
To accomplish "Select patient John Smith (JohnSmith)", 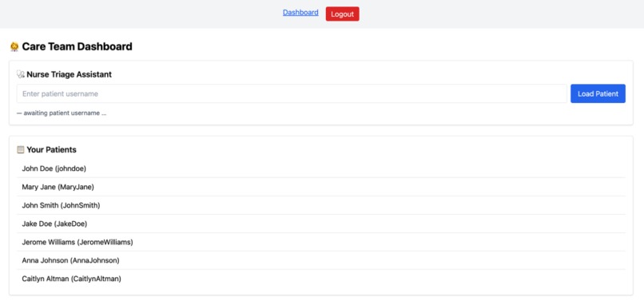I will (320, 205).
